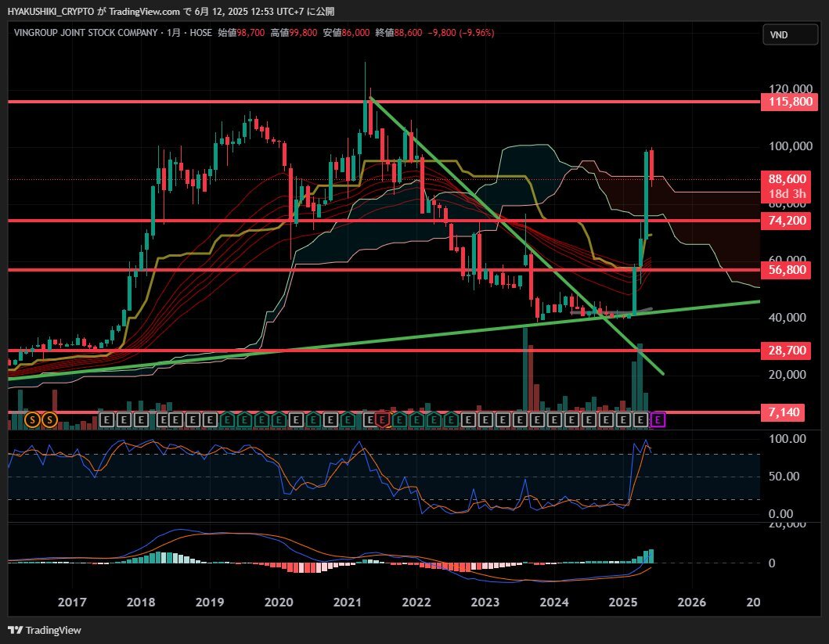Click the red earnings E marker
829x644 pixels.
[384, 420]
